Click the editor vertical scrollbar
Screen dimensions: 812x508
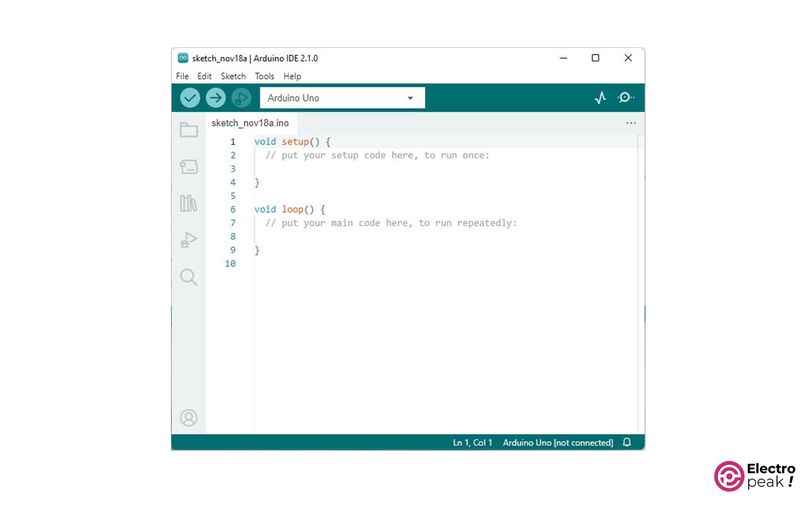point(641,284)
